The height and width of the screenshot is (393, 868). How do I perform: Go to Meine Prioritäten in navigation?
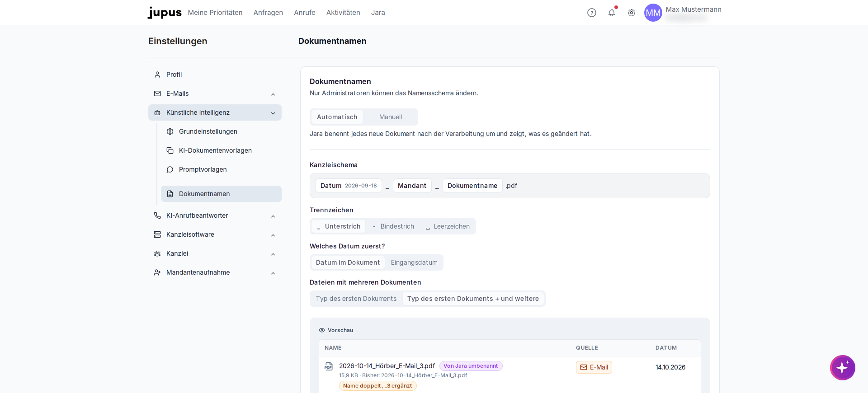point(215,13)
